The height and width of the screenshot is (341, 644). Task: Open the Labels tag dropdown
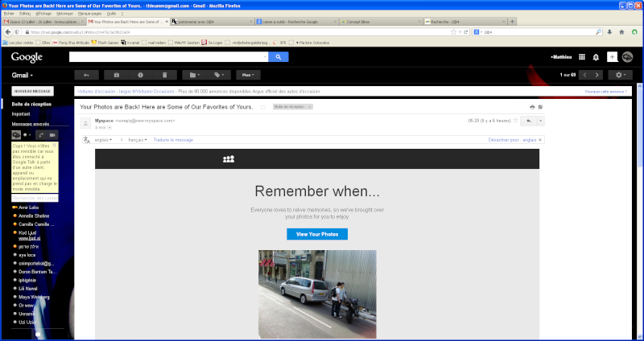(218, 75)
